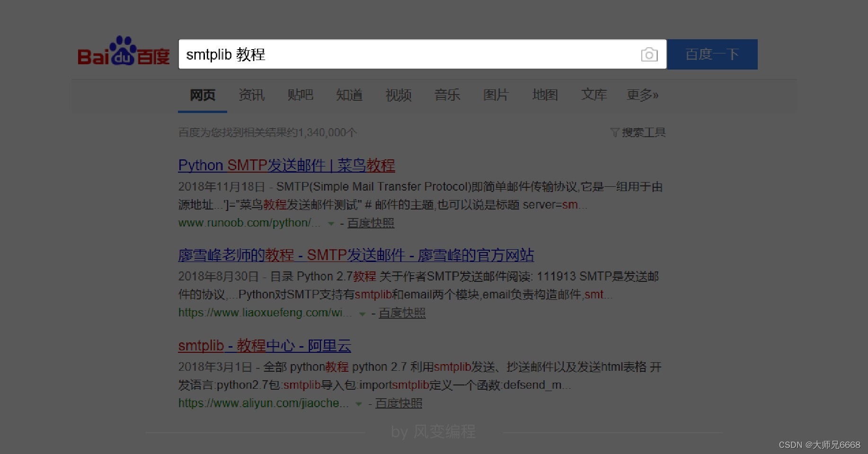Select the 网页 tab
868x454 pixels.
(x=203, y=95)
